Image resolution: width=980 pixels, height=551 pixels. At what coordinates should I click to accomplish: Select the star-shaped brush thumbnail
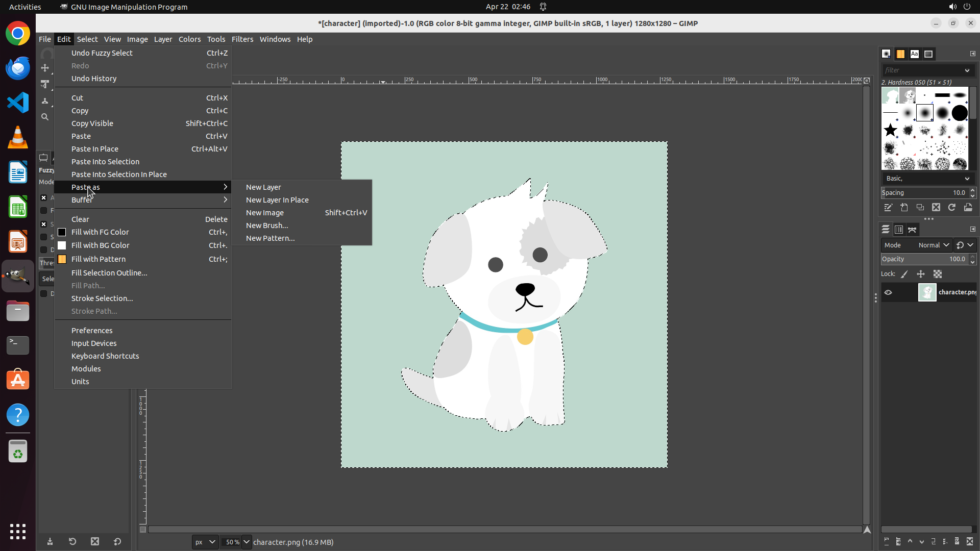click(890, 130)
